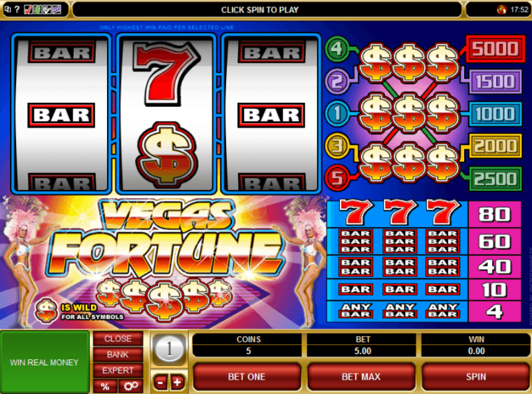Click the round status icon beside the clock
532x394 pixels.
click(x=501, y=10)
